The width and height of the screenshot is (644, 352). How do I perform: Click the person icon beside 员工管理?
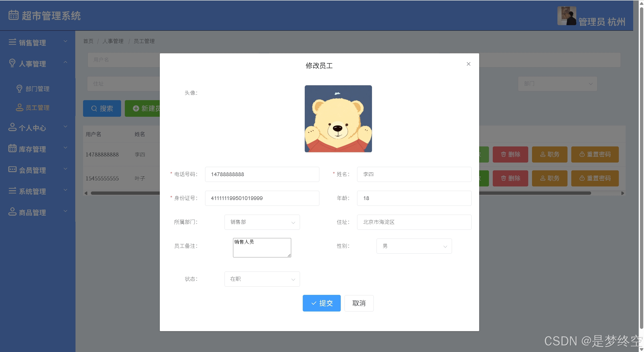pyautogui.click(x=19, y=107)
